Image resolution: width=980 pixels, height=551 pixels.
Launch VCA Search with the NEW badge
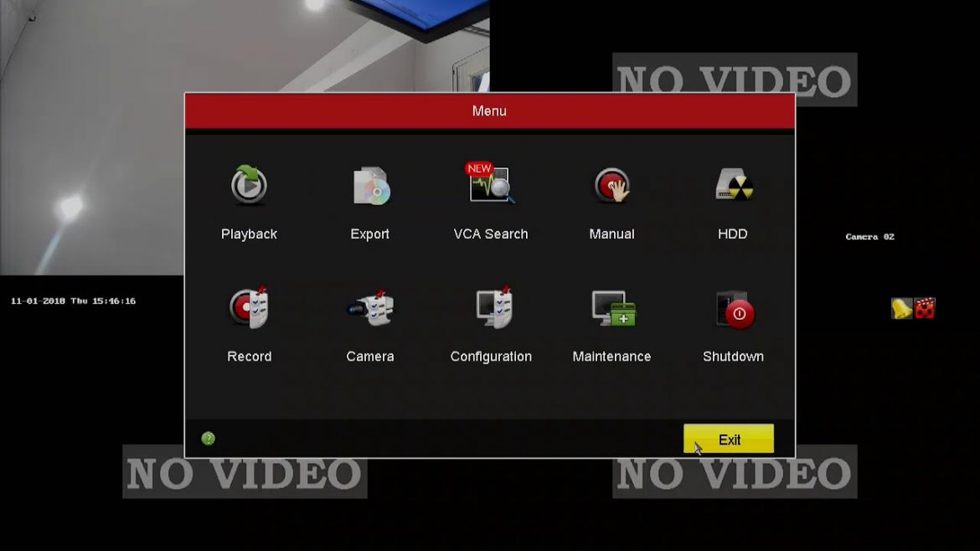(491, 184)
